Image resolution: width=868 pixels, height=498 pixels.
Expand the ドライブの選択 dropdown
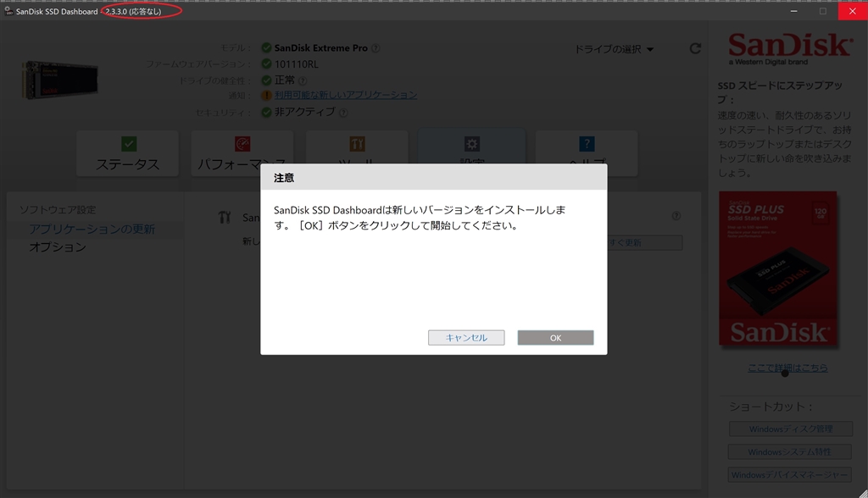[614, 49]
